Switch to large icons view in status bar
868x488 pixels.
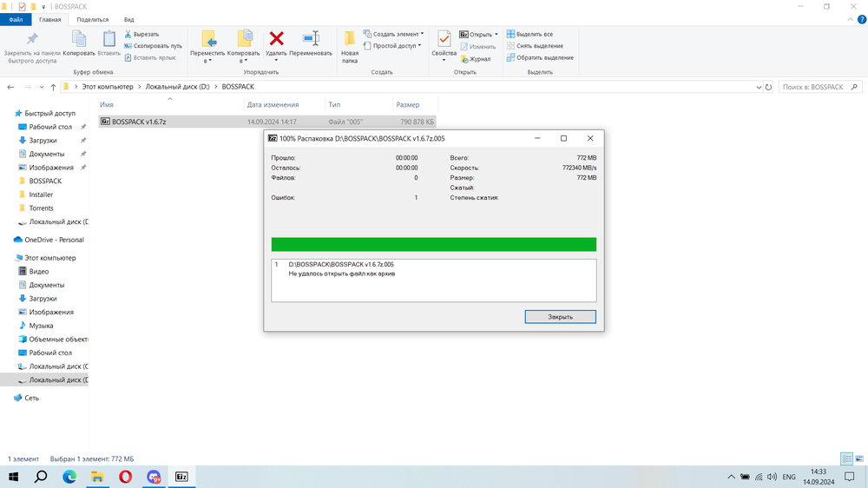pyautogui.click(x=859, y=458)
